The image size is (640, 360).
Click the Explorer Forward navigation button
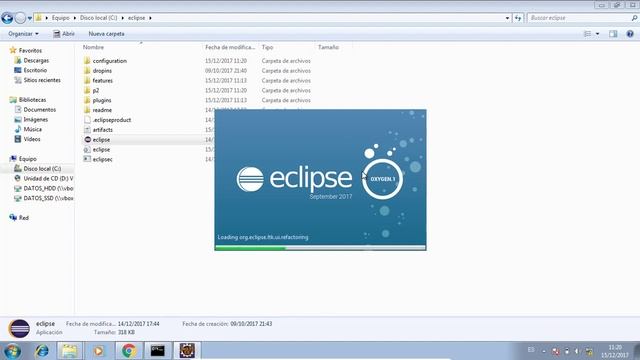click(20, 18)
